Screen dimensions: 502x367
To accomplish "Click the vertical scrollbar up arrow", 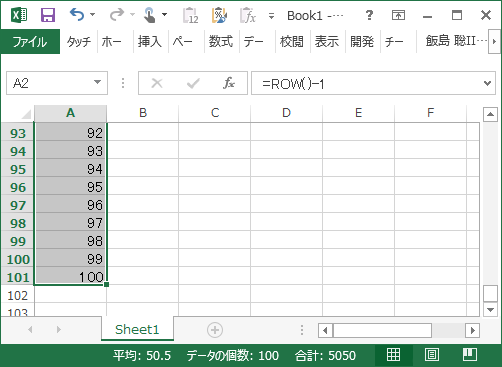I will point(490,114).
